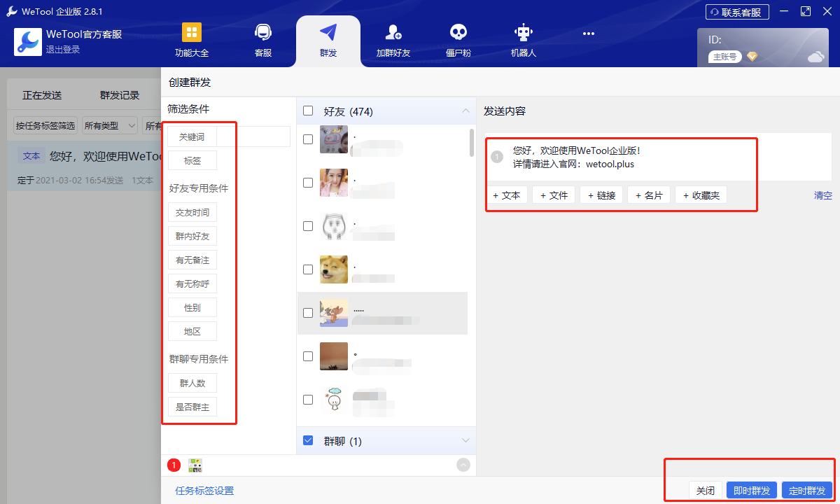Select the 关键词 filter condition
The height and width of the screenshot is (504, 840).
coord(192,136)
